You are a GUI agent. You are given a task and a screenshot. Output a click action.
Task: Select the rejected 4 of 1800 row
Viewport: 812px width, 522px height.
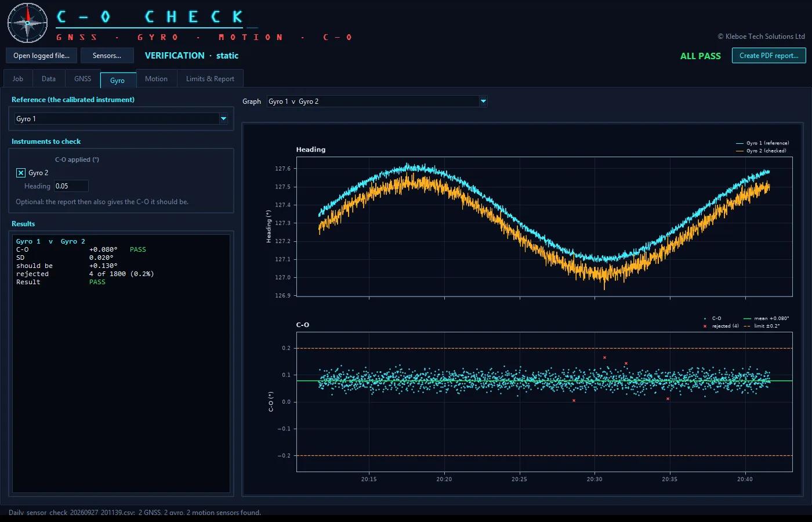(85, 274)
